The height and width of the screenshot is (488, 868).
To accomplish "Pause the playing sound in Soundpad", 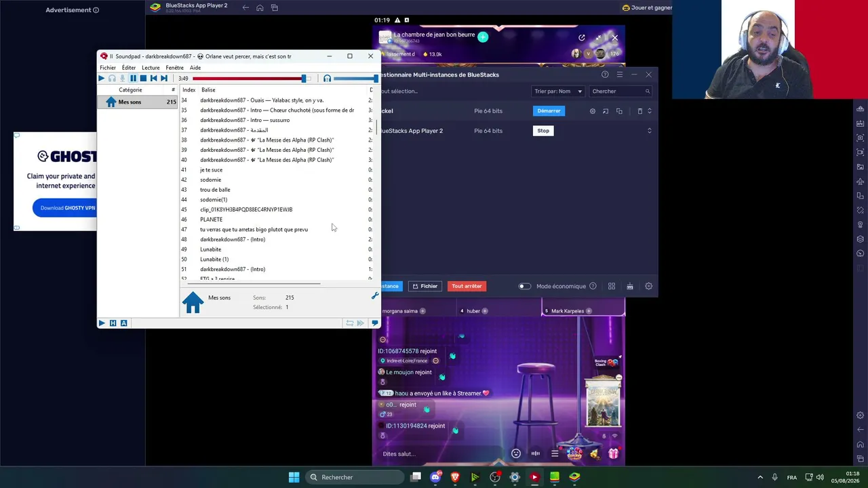I will (133, 79).
